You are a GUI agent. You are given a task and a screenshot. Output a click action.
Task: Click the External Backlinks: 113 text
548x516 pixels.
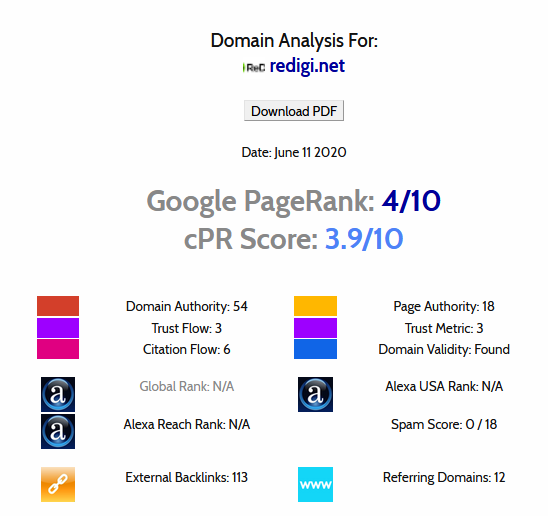pyautogui.click(x=187, y=478)
